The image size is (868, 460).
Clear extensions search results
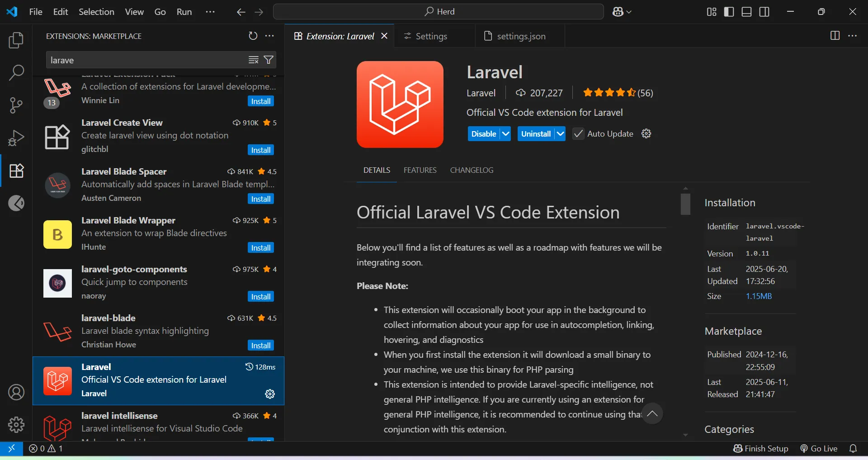click(x=254, y=60)
